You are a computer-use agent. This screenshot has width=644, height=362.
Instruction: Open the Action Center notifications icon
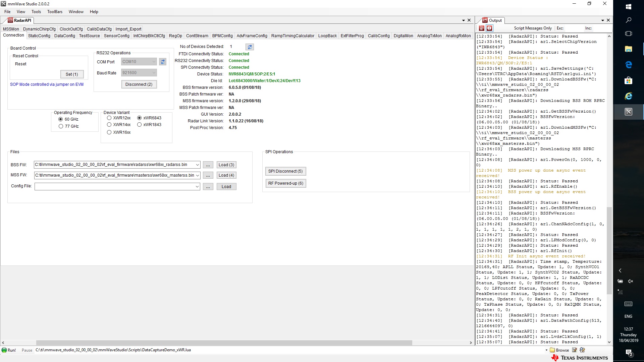point(629,353)
